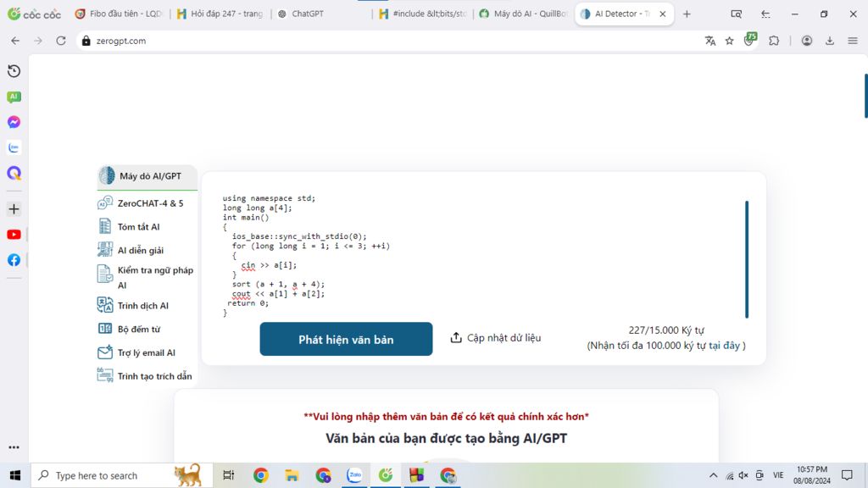The image size is (868, 488).
Task: Switch to the Máy dò AI - QuillBot tab
Action: pyautogui.click(x=524, y=14)
